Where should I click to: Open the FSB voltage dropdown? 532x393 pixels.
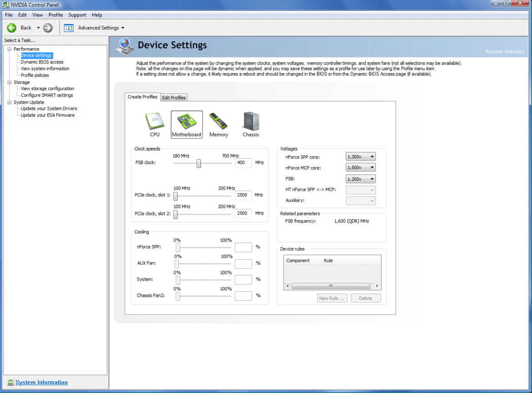click(361, 179)
